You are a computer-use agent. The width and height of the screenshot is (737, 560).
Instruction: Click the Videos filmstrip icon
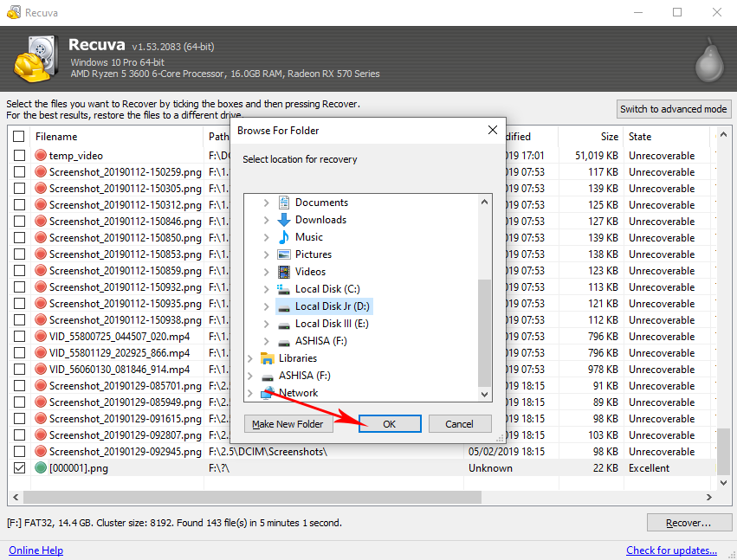pyautogui.click(x=284, y=272)
